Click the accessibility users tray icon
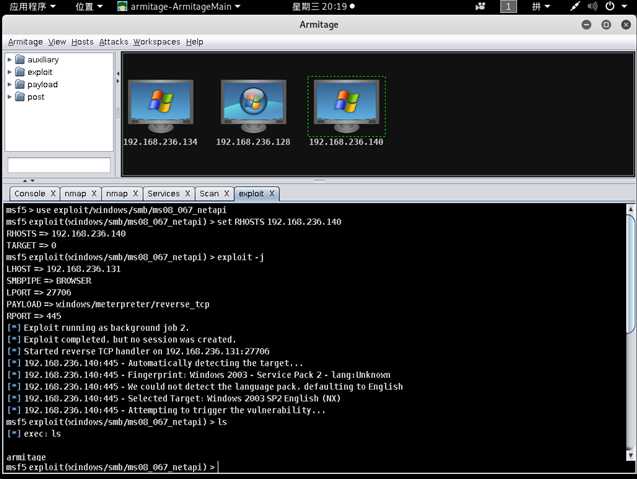 [481, 7]
